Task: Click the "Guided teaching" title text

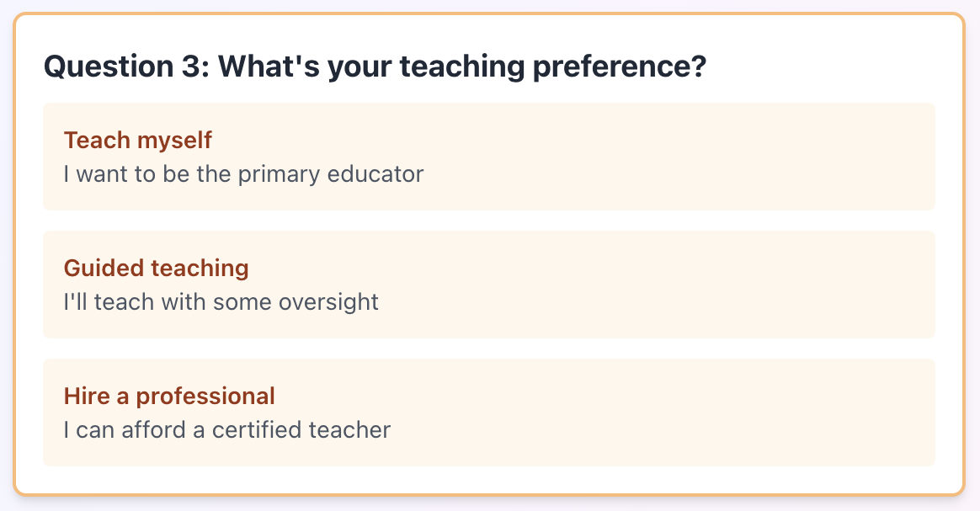Action: (157, 269)
